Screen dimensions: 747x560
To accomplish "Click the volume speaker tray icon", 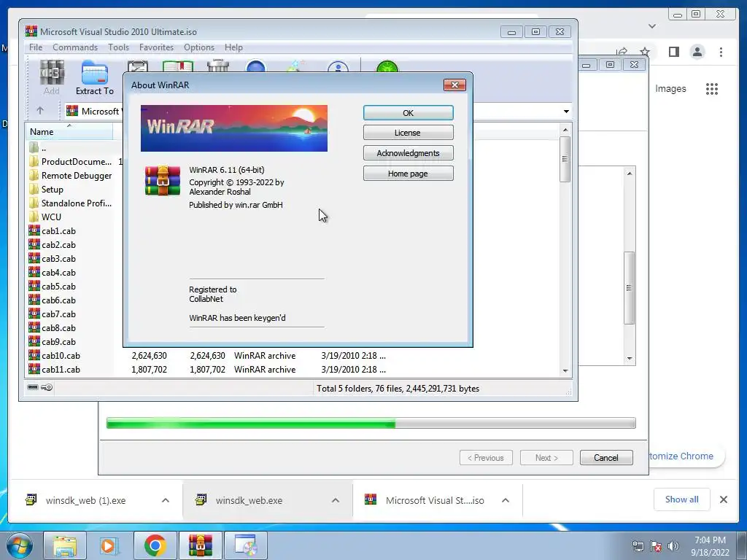I will coord(673,546).
